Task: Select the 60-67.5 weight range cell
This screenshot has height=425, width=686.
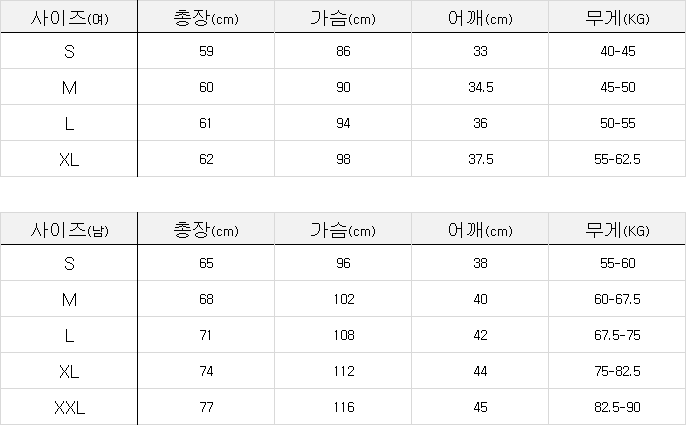Action: tap(616, 299)
